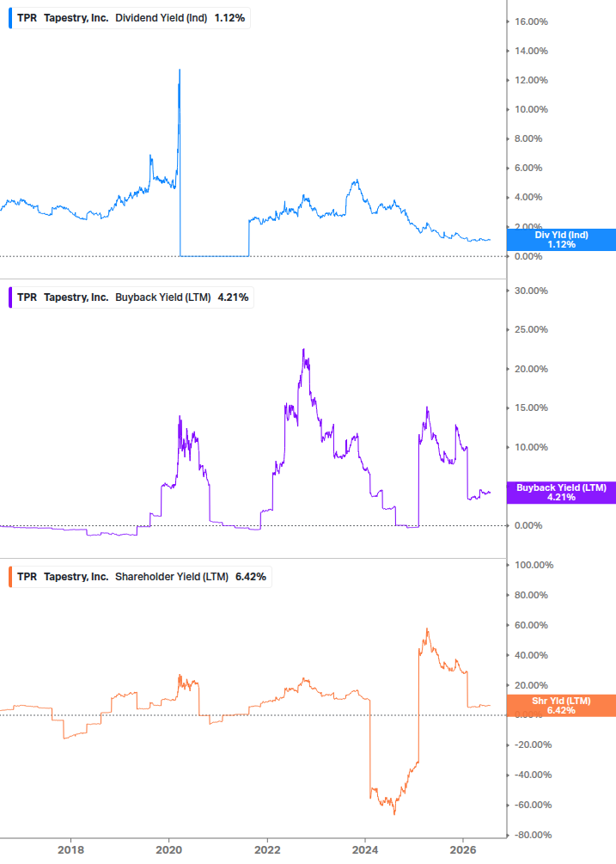Click the -40.00% tick in the shareholder yield chart

click(533, 775)
